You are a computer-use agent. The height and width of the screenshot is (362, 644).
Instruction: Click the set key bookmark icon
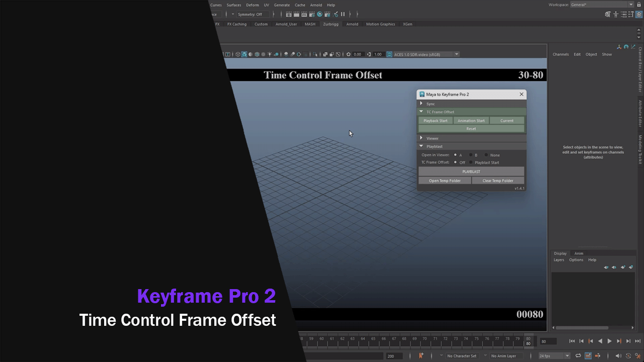(421, 356)
